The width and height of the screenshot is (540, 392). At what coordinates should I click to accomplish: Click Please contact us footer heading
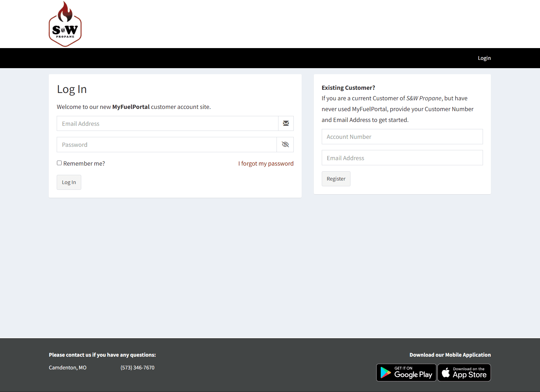point(102,355)
